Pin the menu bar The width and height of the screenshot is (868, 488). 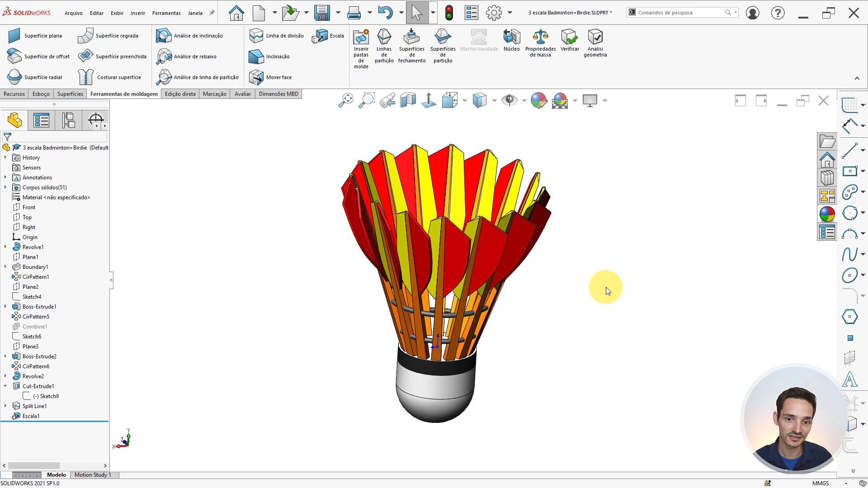(x=212, y=13)
